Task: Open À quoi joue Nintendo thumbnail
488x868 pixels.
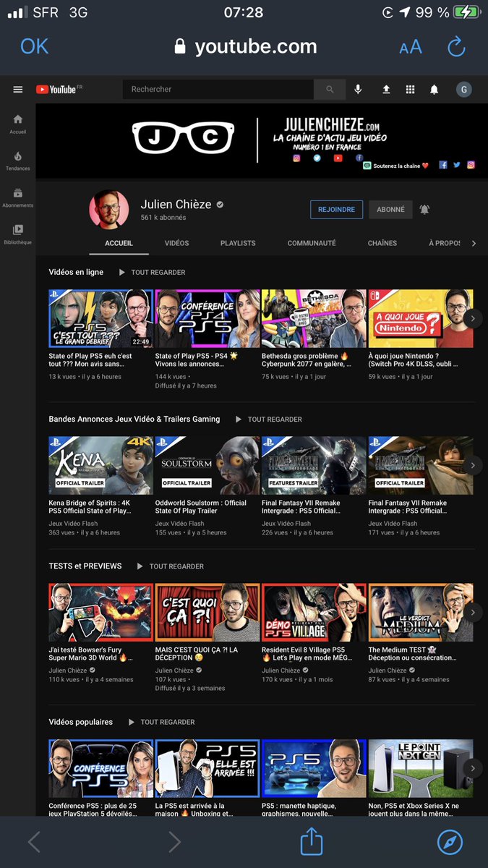Action: coord(421,319)
